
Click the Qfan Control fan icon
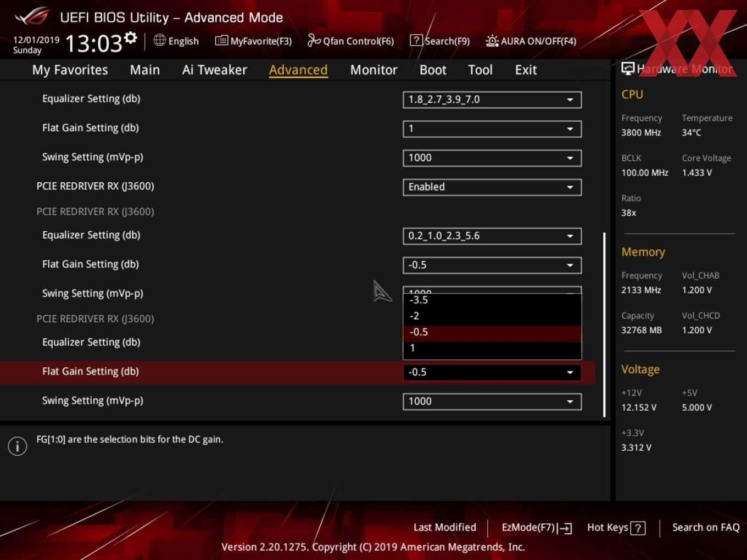pyautogui.click(x=314, y=40)
